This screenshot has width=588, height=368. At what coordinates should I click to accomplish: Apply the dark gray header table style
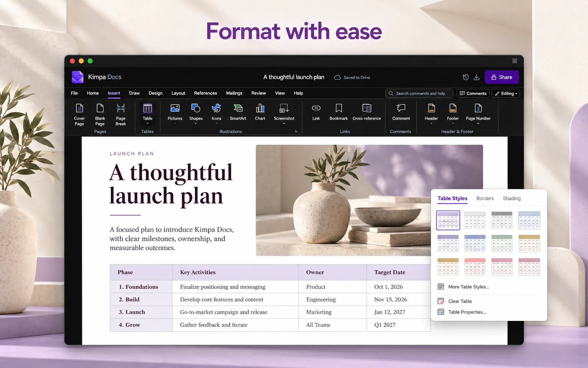(502, 220)
